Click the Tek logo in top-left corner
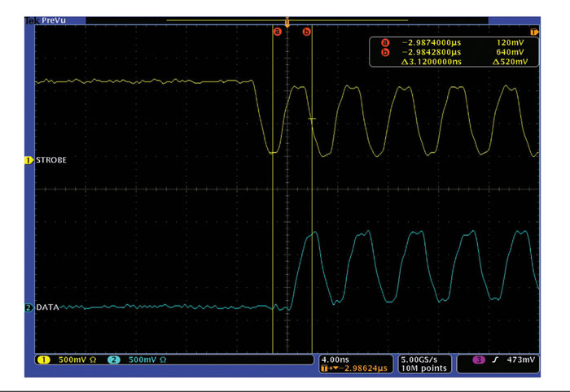The height and width of the screenshot is (392, 570). click(x=33, y=13)
